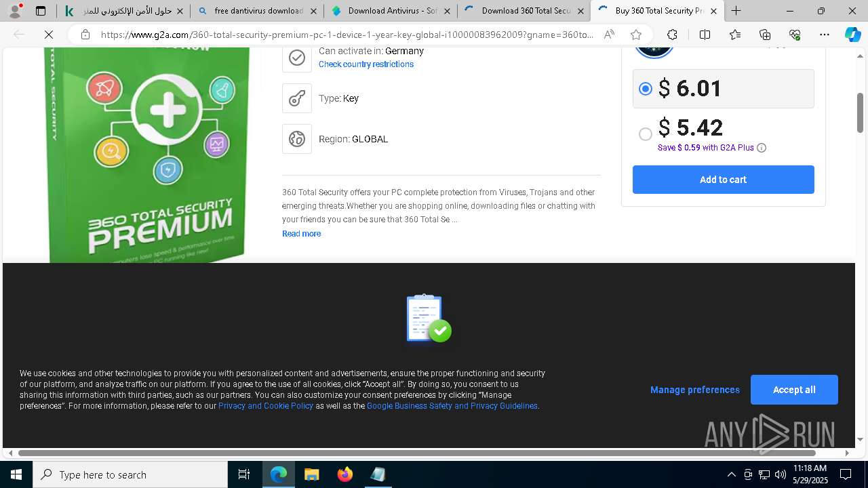Screen dimensions: 868x488
Task: View site information lock icon
Action: pos(85,35)
